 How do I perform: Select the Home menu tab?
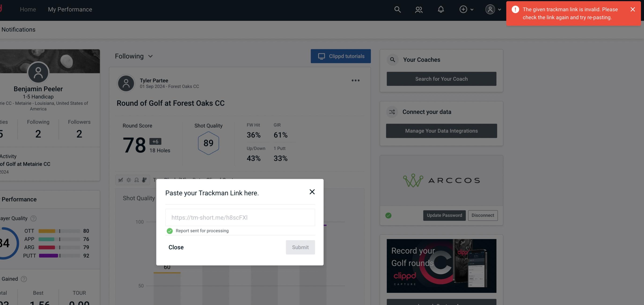pos(28,9)
